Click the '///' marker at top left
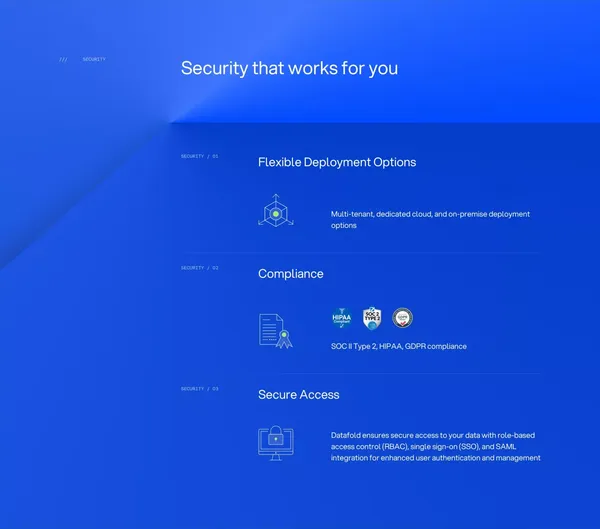 (x=63, y=59)
